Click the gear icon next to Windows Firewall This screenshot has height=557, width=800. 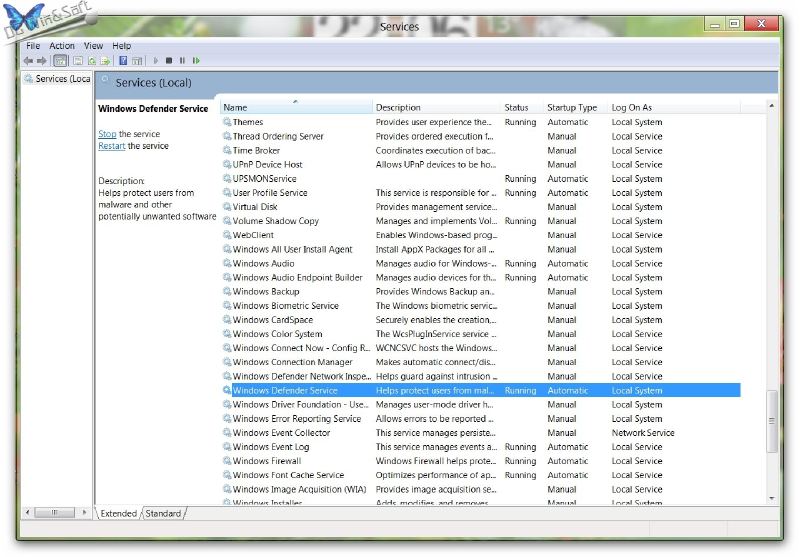point(227,461)
